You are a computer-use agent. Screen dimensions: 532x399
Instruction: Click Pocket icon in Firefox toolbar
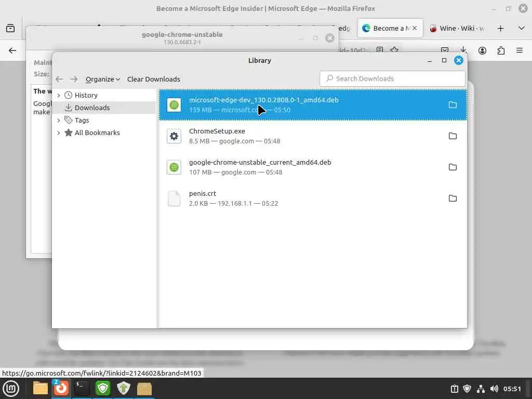[445, 50]
